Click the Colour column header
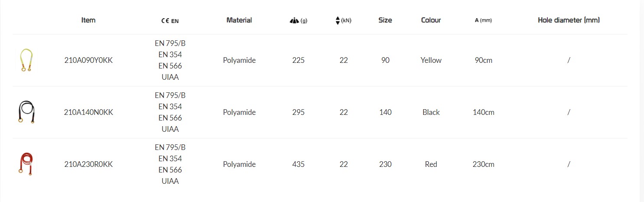The width and height of the screenshot is (644, 202). tap(431, 20)
